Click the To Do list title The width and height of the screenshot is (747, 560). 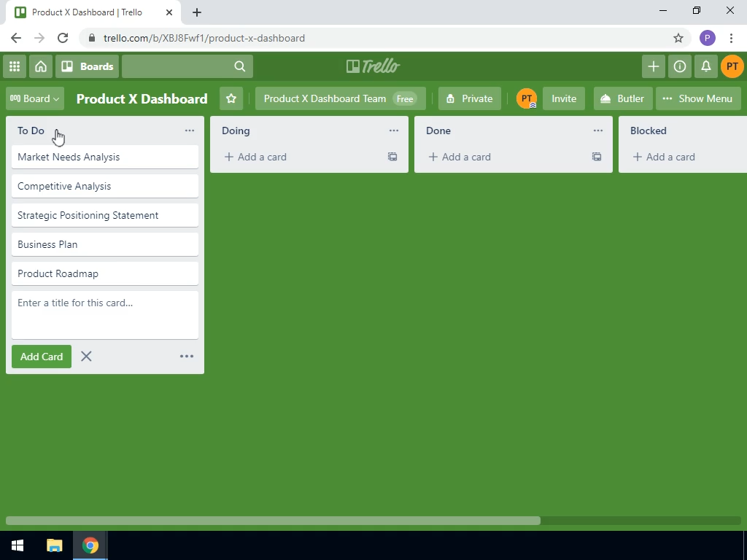pyautogui.click(x=31, y=131)
